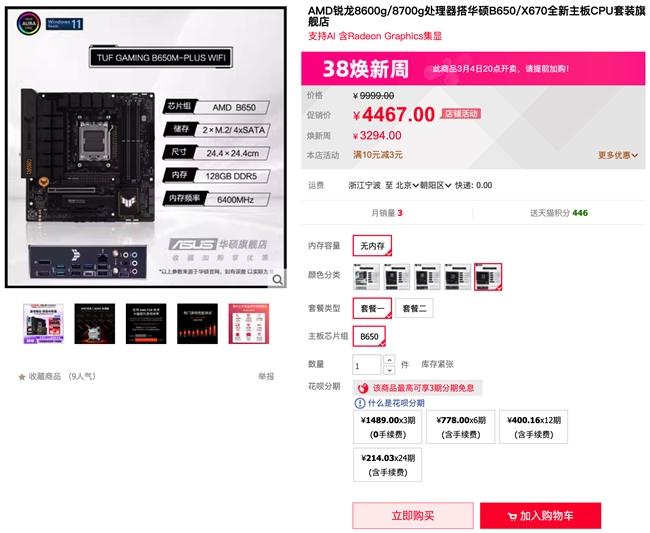Image resolution: width=650 pixels, height=533 pixels.
Task: Click the info icon beside 什么是花呗分期
Action: (x=359, y=403)
